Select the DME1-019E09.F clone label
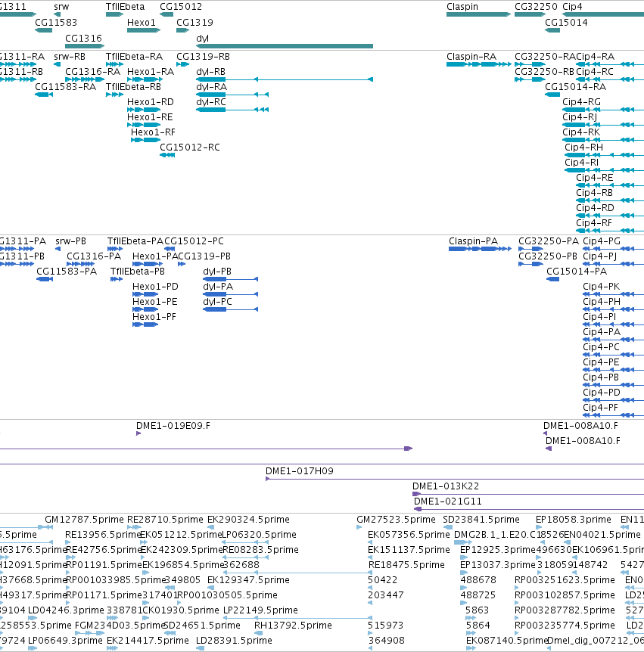This screenshot has width=644, height=652. (173, 426)
